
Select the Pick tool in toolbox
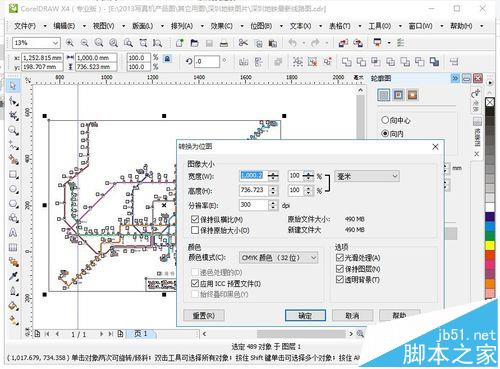tap(13, 86)
